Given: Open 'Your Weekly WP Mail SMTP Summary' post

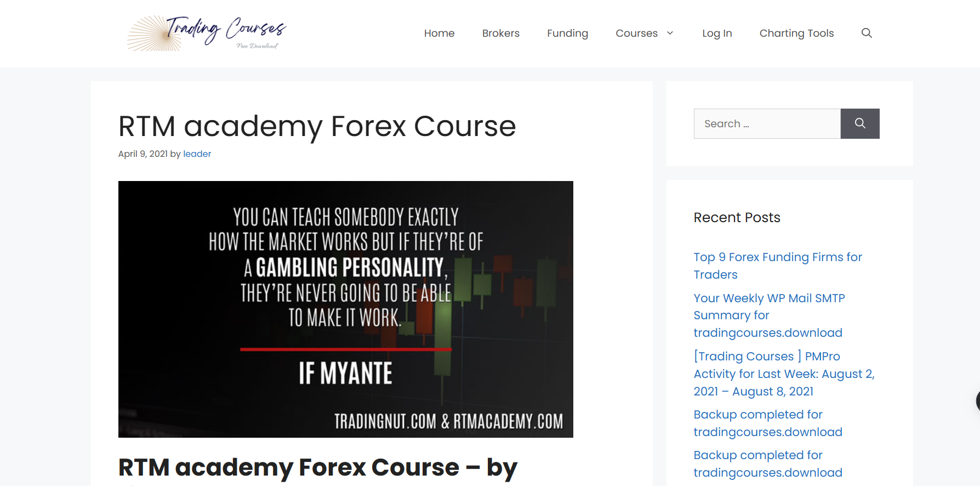Looking at the screenshot, I should (x=769, y=315).
